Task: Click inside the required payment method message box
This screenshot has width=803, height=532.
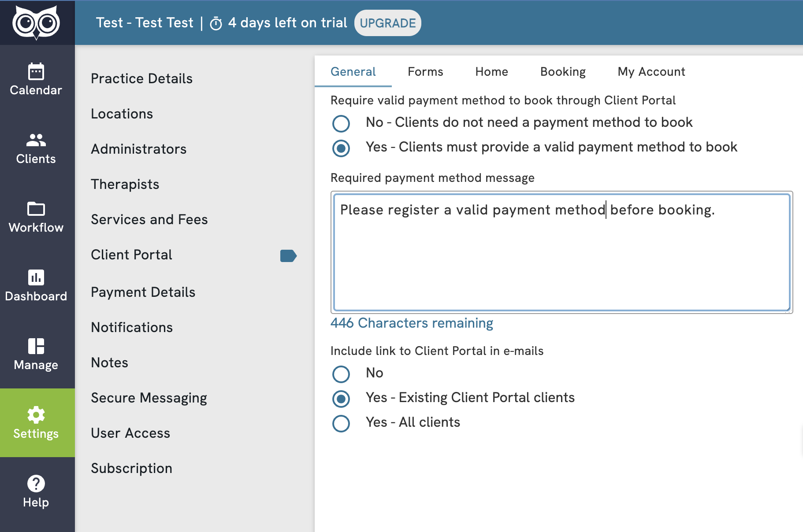Action: click(561, 252)
